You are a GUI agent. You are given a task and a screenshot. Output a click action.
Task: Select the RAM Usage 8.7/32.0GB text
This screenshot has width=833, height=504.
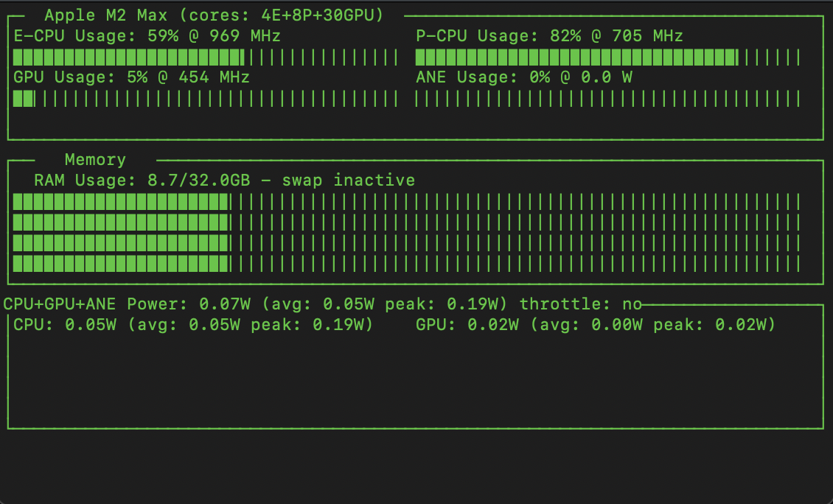(x=224, y=181)
